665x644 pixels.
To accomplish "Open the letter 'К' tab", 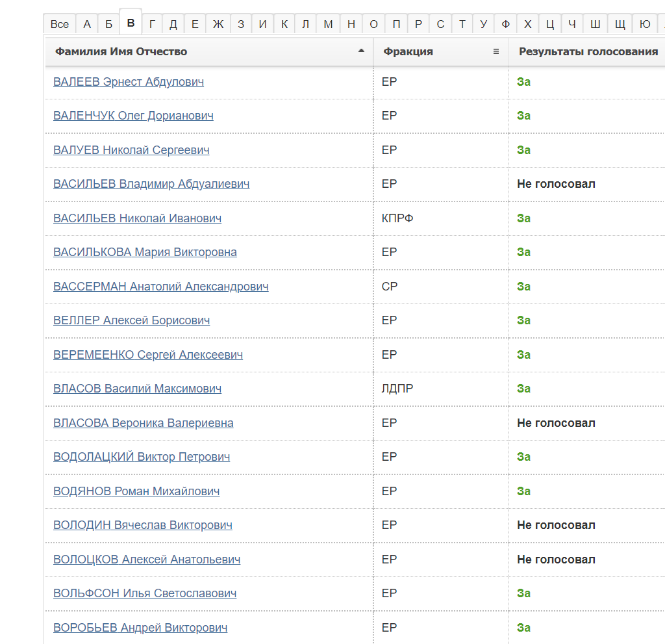I will pos(284,25).
